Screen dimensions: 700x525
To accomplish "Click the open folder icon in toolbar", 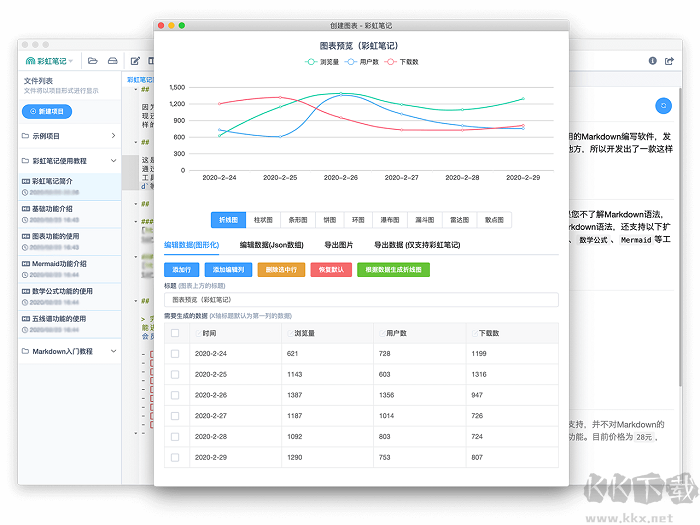I will point(91,61).
